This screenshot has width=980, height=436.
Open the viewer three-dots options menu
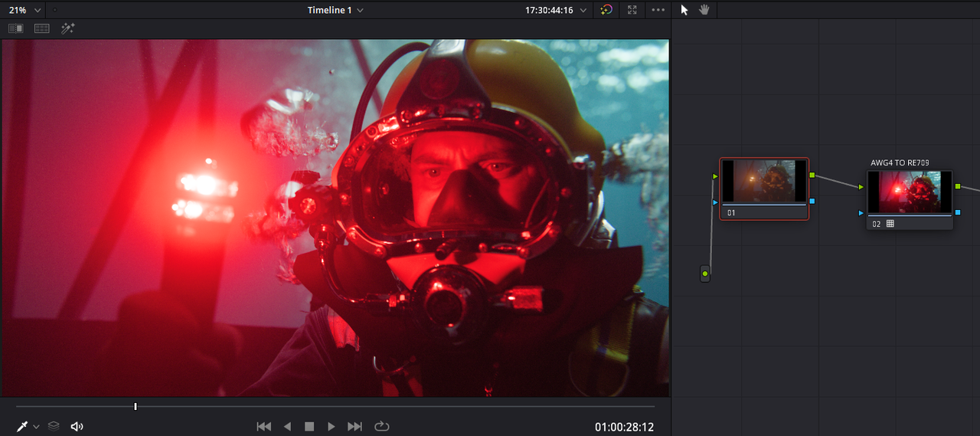pyautogui.click(x=658, y=10)
